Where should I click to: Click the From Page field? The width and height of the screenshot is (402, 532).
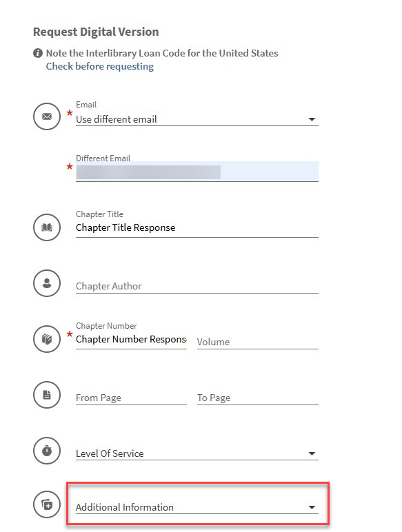[x=131, y=398]
